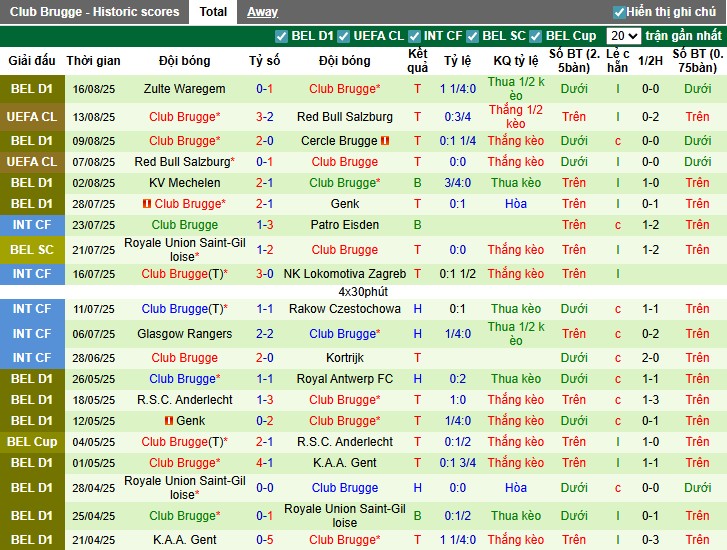Open the Zulte Waregem team link
Viewport: 727px width, 550px height.
click(184, 89)
